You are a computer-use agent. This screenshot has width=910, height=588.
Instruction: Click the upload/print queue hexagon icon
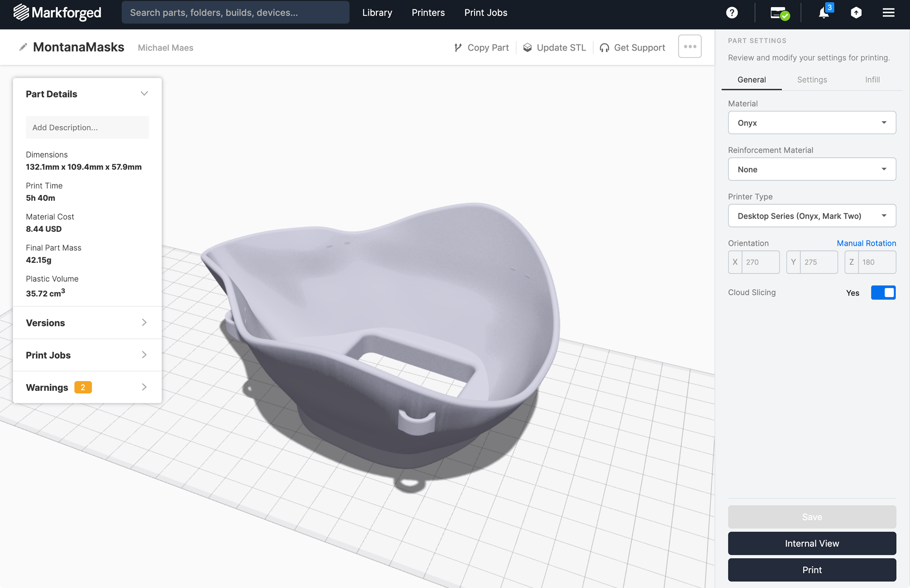(x=857, y=12)
